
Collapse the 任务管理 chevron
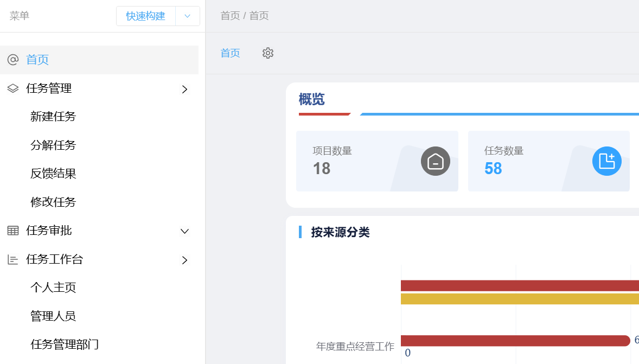click(x=184, y=90)
